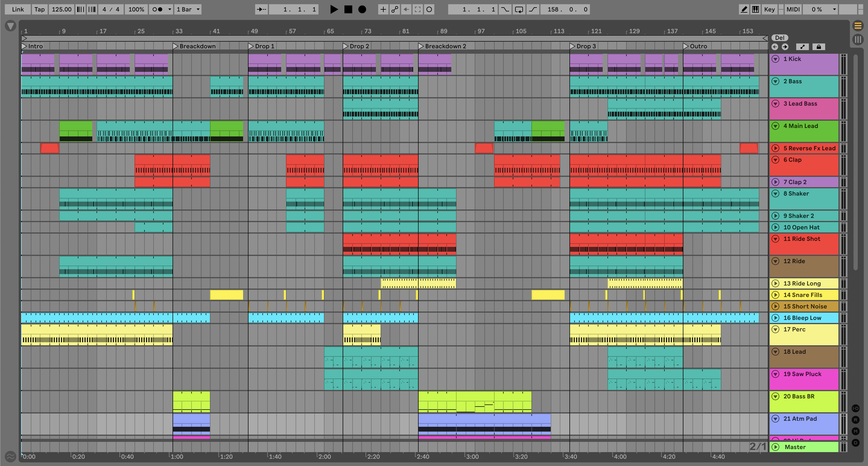
Task: Enable Key Map Mode switch
Action: pos(769,9)
